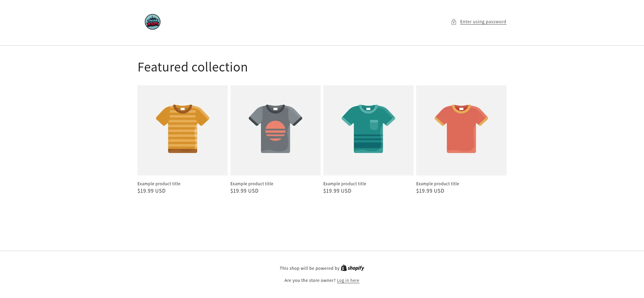Click the padlock icon in the header
Image resolution: width=644 pixels, height=298 pixels.
point(454,22)
